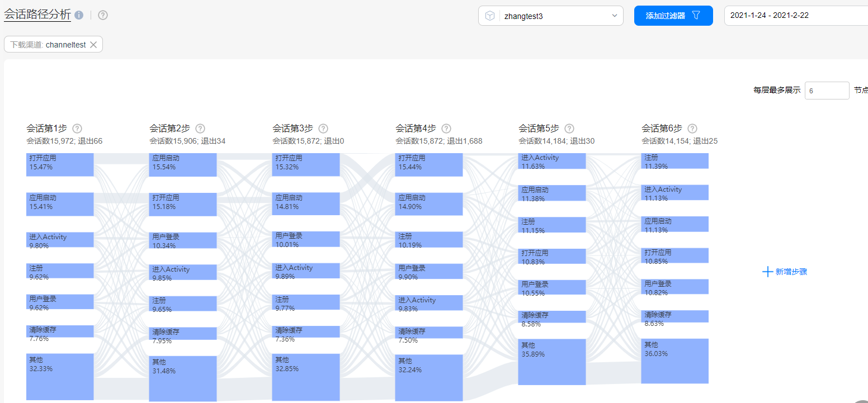Click the help icon next to 会话第5步

[x=569, y=128]
